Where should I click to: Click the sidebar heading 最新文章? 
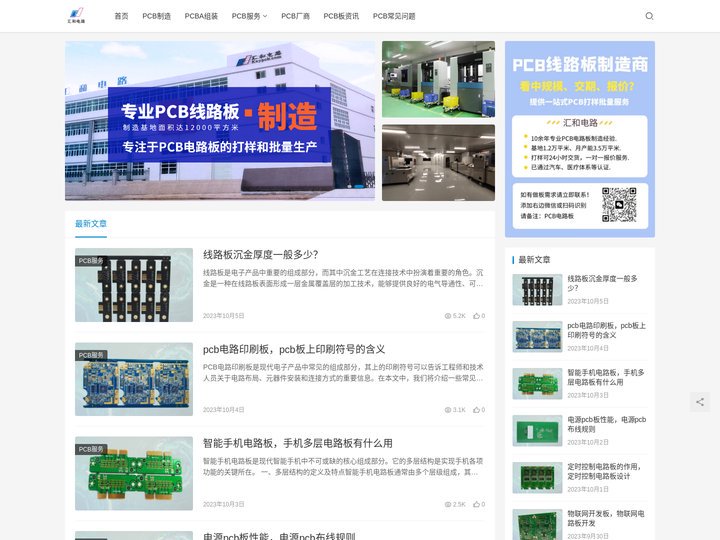point(534,259)
